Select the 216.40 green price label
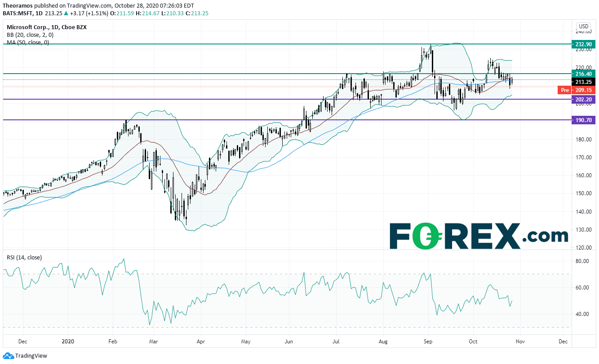 (x=584, y=74)
